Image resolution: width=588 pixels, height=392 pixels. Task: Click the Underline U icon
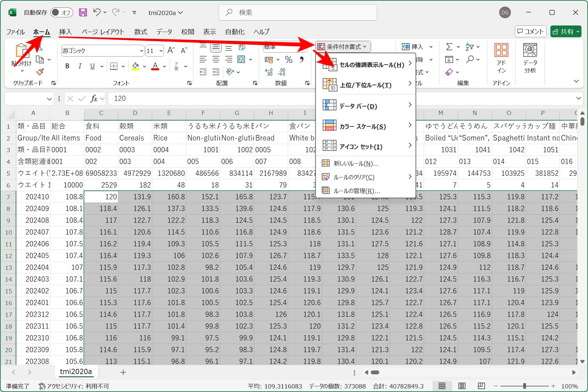tap(92, 66)
